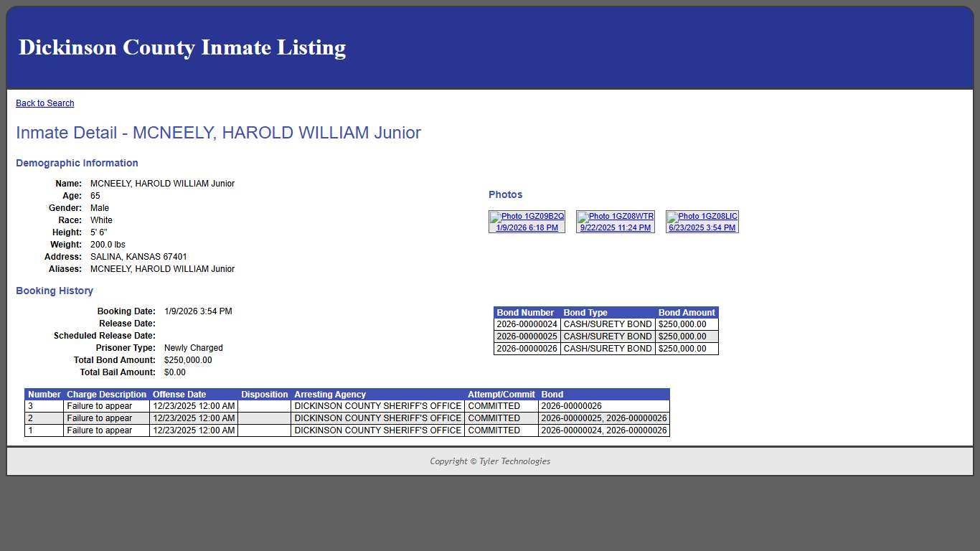Image resolution: width=980 pixels, height=551 pixels.
Task: Open photo 1GZ08LIC thumbnail
Action: pyautogui.click(x=702, y=216)
